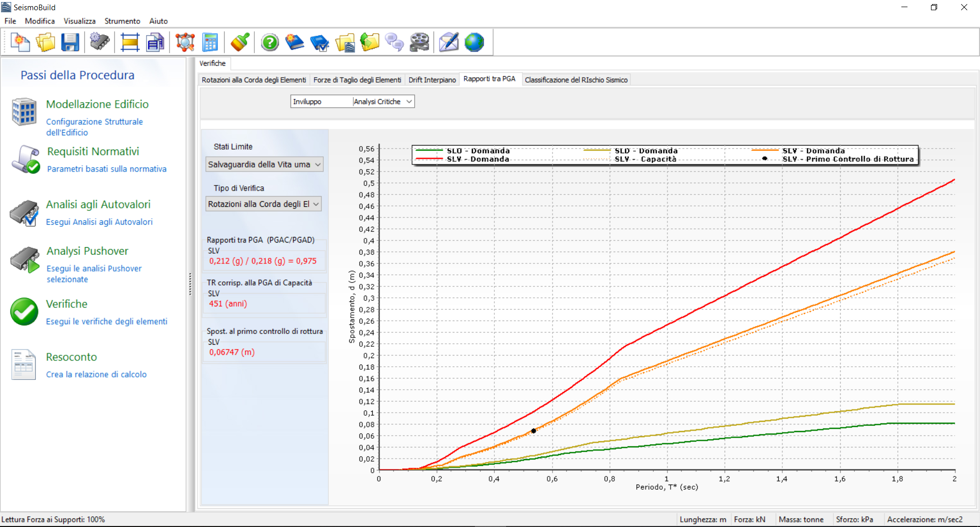
Task: Click the globe web icon
Action: (474, 42)
